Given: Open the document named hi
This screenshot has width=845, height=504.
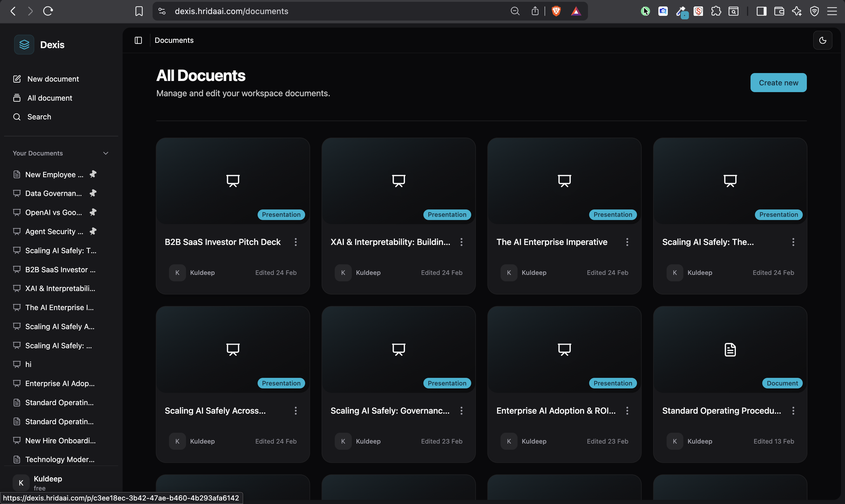Looking at the screenshot, I should coord(28,364).
